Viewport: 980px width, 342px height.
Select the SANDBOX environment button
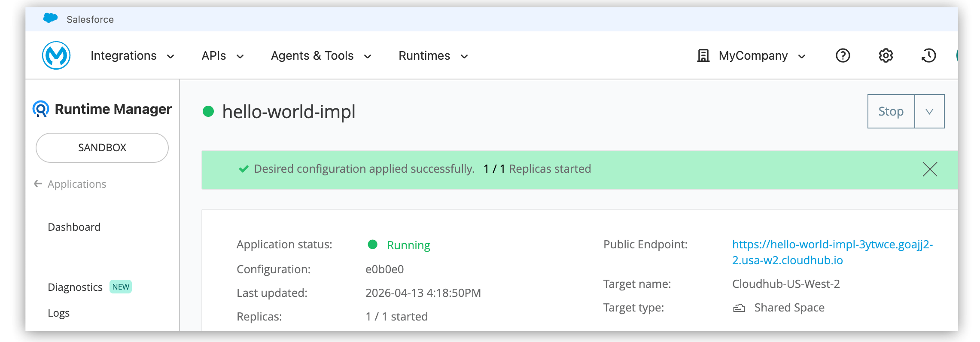click(x=102, y=148)
